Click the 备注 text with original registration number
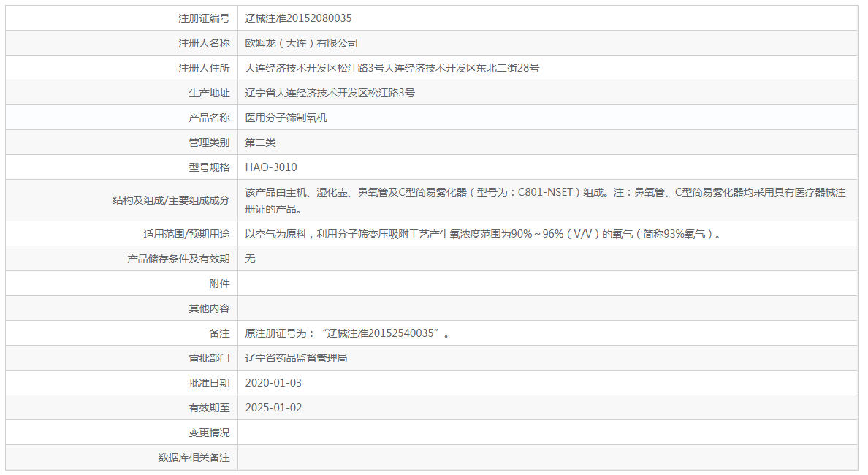868x475 pixels. [347, 333]
